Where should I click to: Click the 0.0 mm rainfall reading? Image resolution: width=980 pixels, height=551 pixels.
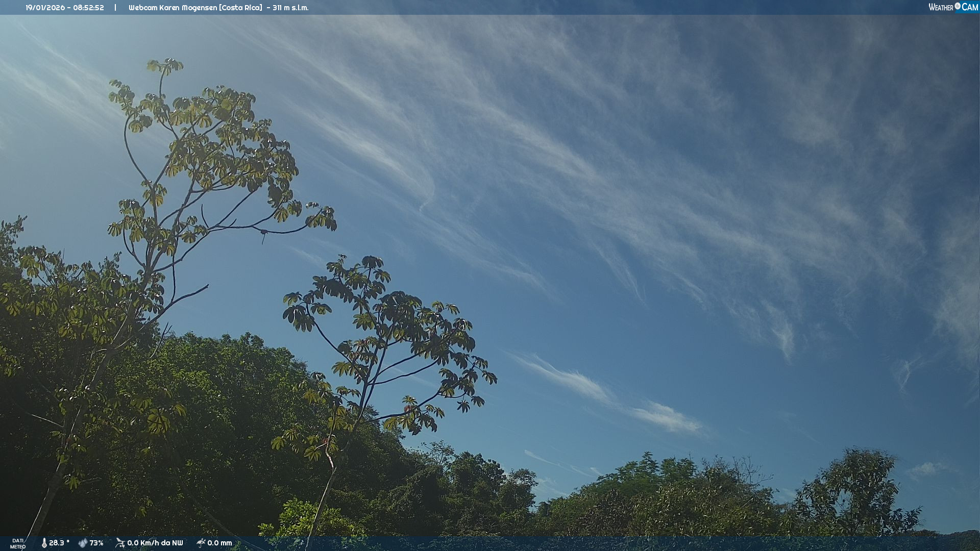tap(219, 543)
